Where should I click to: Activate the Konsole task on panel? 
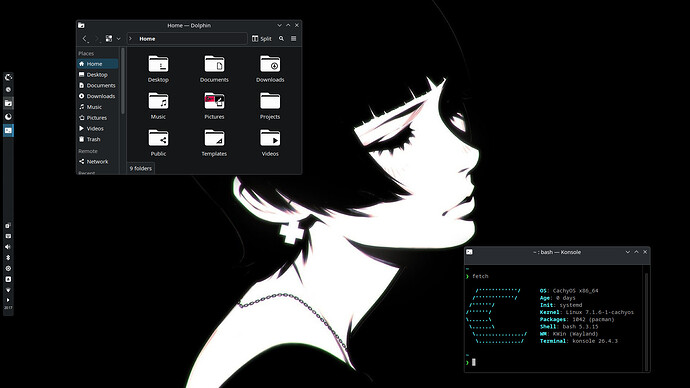coord(8,130)
